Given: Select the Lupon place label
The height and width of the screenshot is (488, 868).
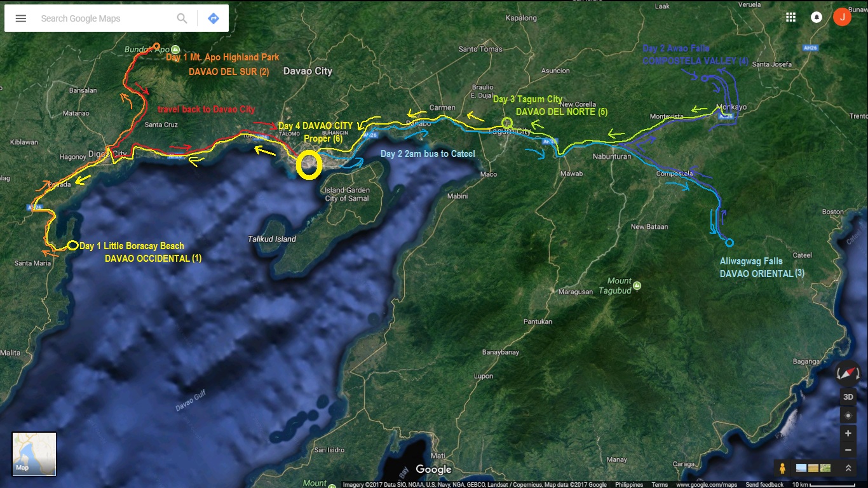Looking at the screenshot, I should 483,376.
